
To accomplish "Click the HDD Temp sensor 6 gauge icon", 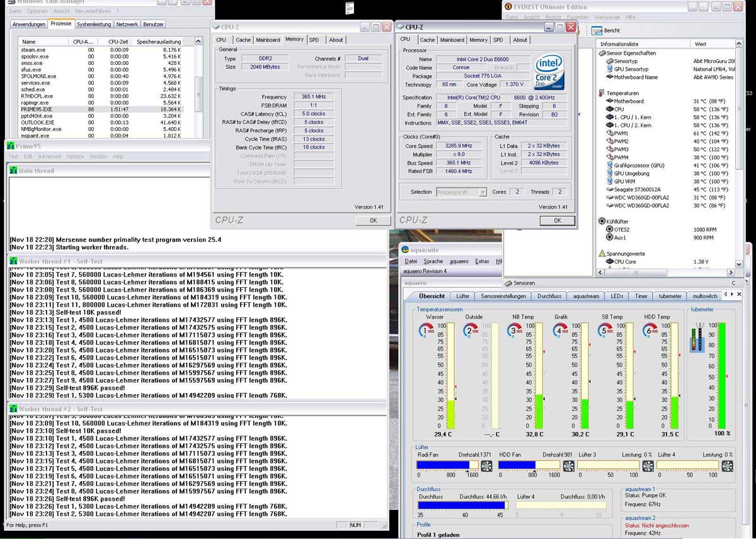I will pyautogui.click(x=649, y=330).
